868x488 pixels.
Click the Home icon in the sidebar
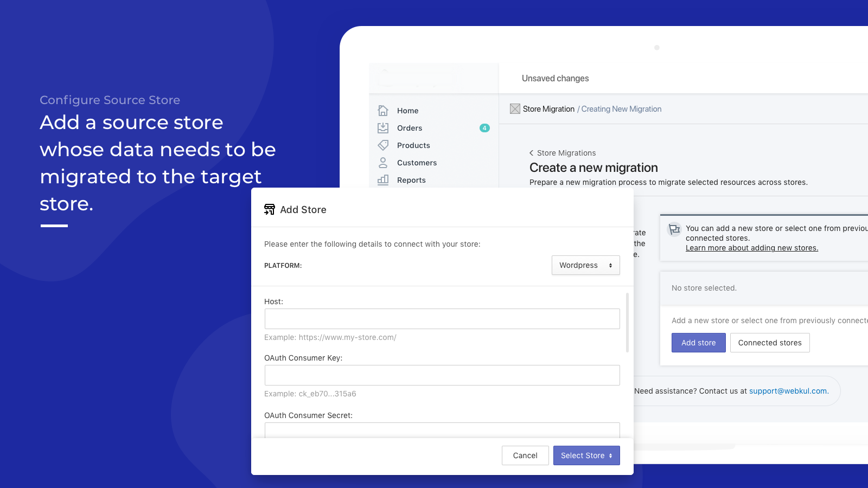(x=383, y=111)
